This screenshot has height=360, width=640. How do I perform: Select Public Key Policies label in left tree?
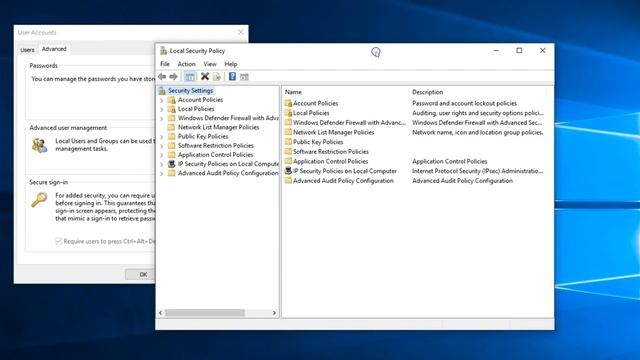203,137
